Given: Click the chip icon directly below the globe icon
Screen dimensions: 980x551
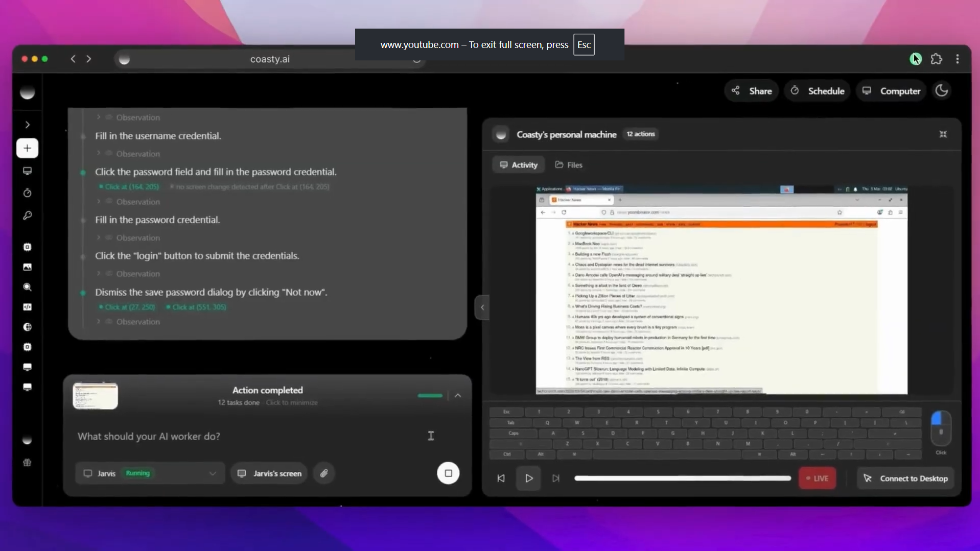Looking at the screenshot, I should pos(27,347).
